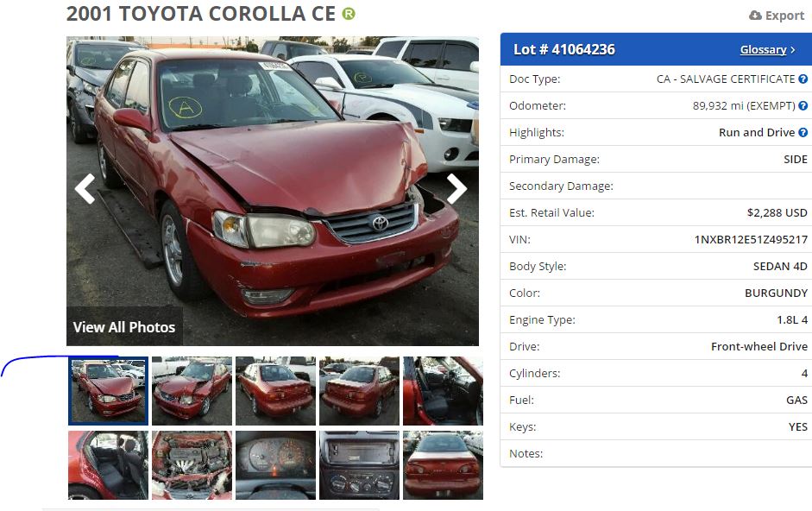Select the front seat interior thumbnail
812x511 pixels.
[443, 391]
